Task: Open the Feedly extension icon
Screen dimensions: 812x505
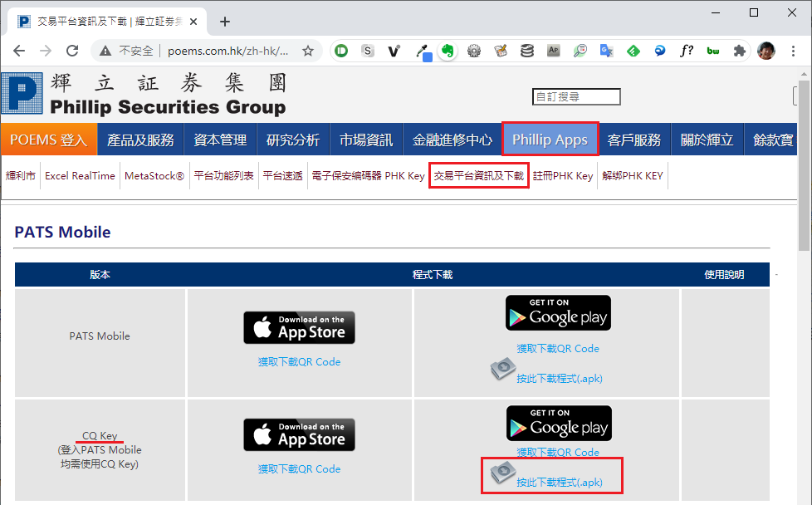Action: click(x=633, y=51)
